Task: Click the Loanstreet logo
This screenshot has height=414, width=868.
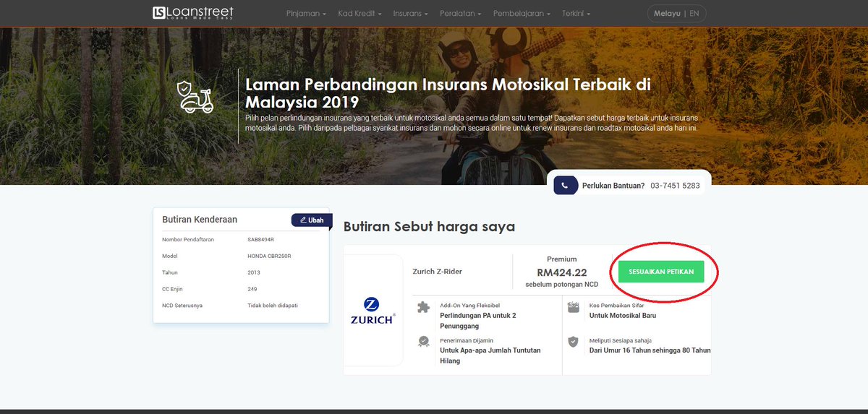Action: tap(193, 13)
